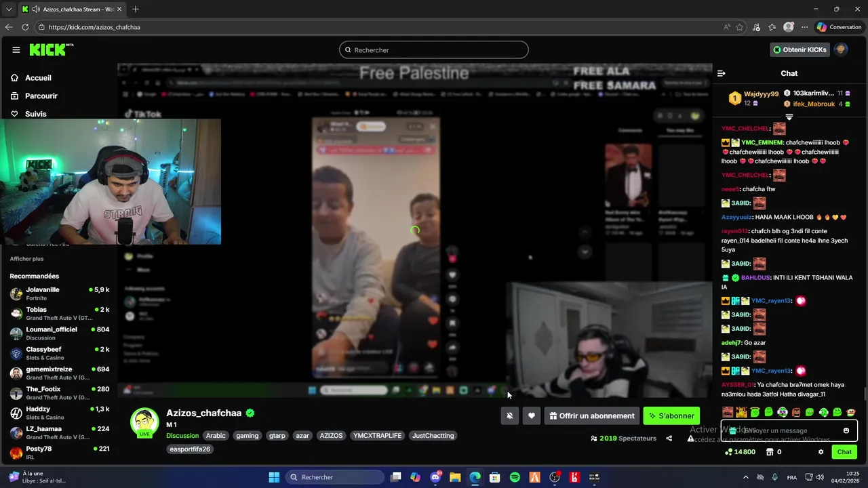Add page to favorites star icon

[739, 27]
